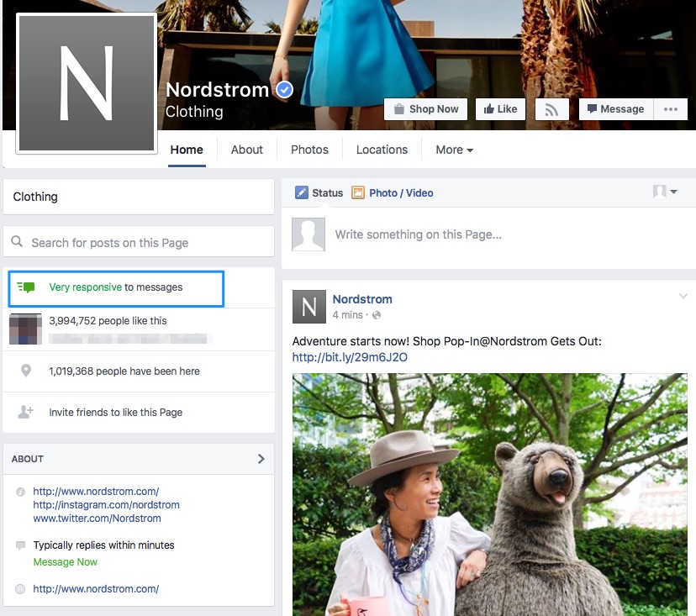
Task: Click the Photo / Video picture icon
Action: pyautogui.click(x=358, y=192)
